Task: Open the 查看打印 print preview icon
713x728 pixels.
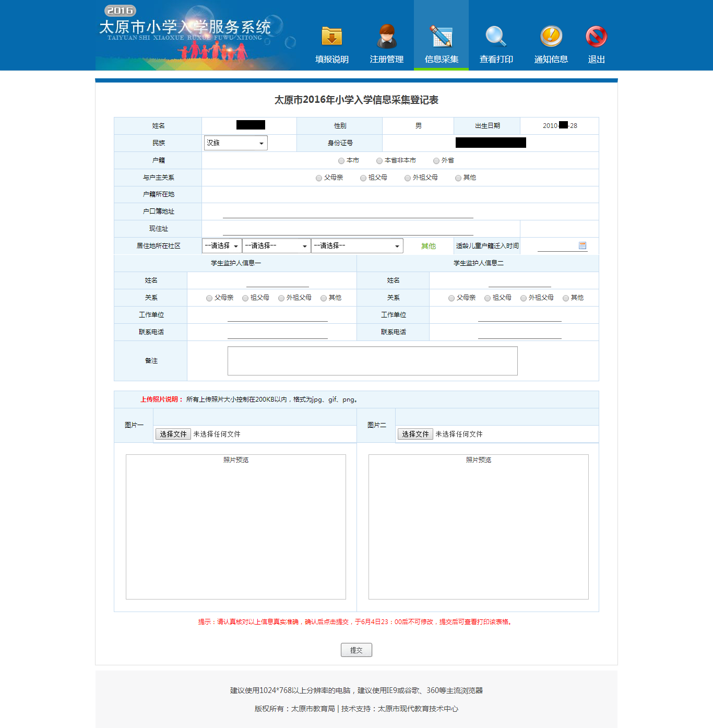Action: (x=495, y=37)
